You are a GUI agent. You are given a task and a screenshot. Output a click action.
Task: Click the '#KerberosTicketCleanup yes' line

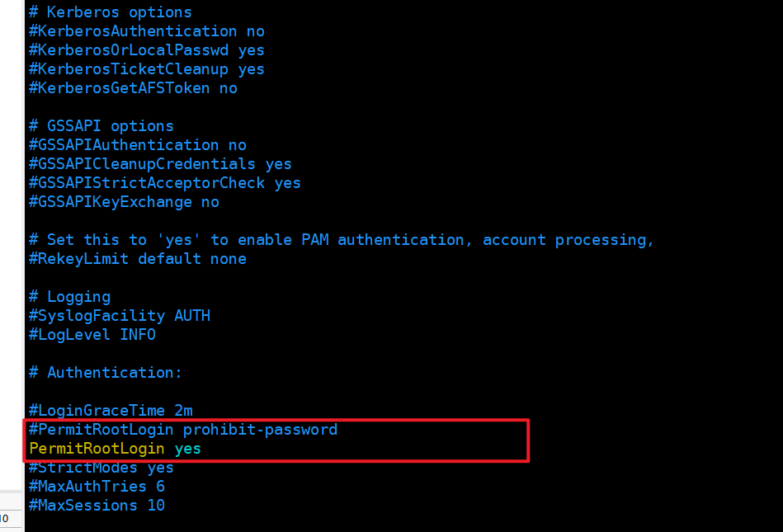click(147, 69)
